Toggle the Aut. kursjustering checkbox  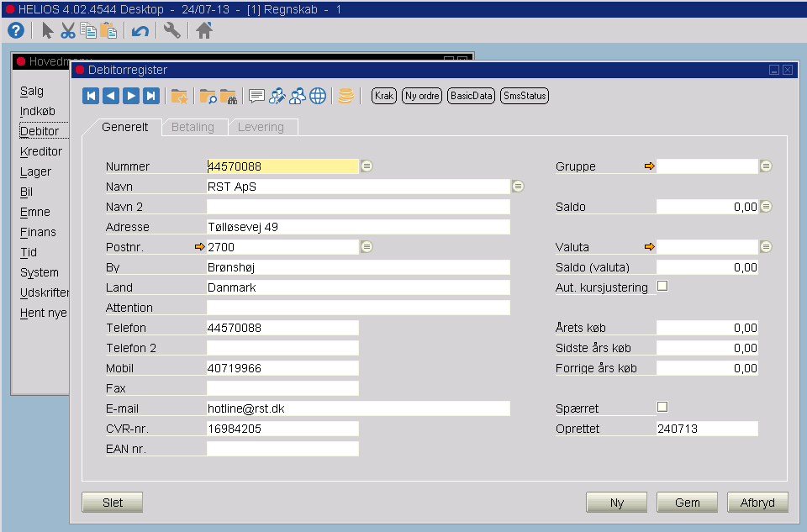tap(662, 286)
